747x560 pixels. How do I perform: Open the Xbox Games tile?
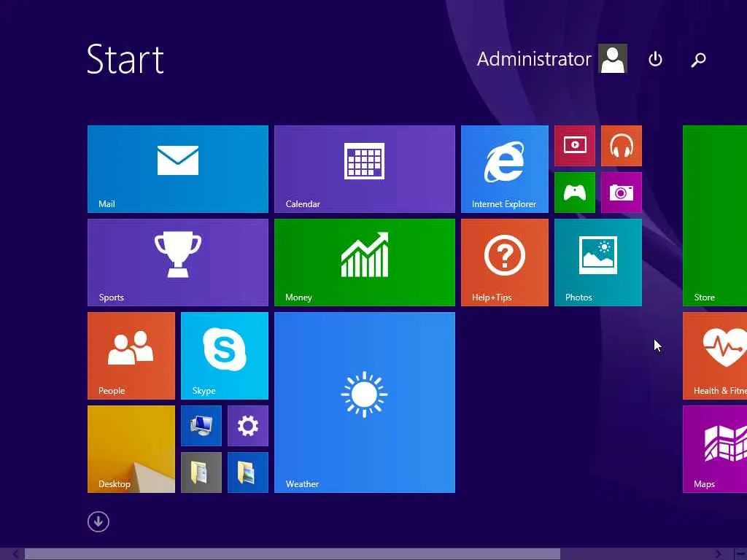tap(575, 192)
